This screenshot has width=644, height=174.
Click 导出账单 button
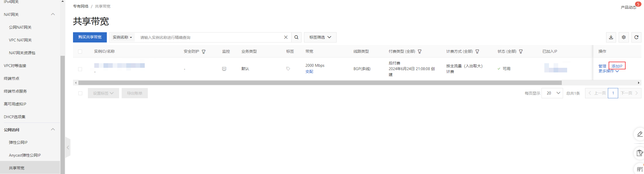tap(135, 93)
